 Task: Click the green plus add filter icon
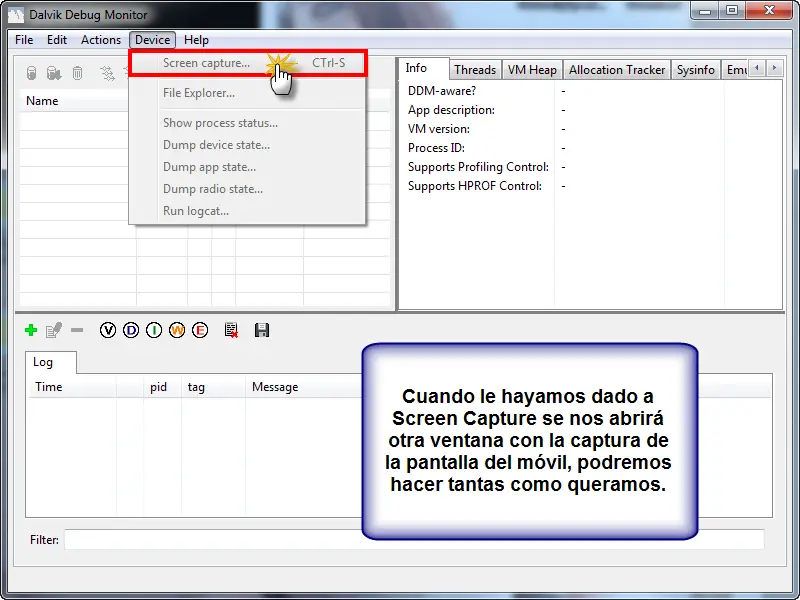pyautogui.click(x=31, y=330)
